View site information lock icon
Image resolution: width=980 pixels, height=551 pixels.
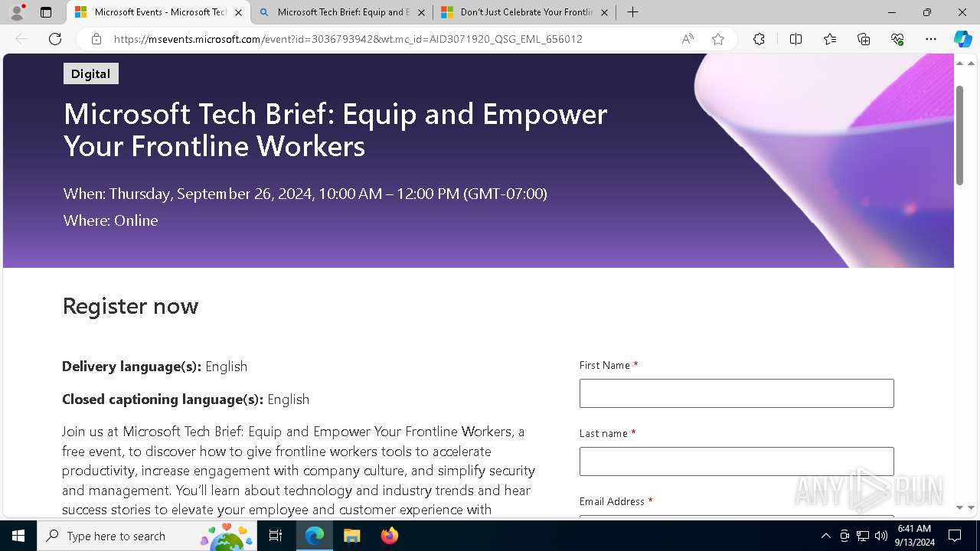[96, 39]
